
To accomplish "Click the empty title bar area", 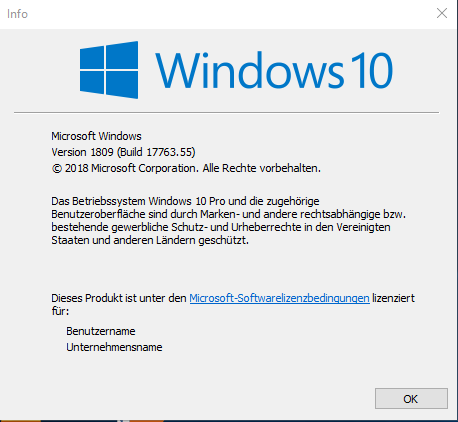I will [230, 14].
